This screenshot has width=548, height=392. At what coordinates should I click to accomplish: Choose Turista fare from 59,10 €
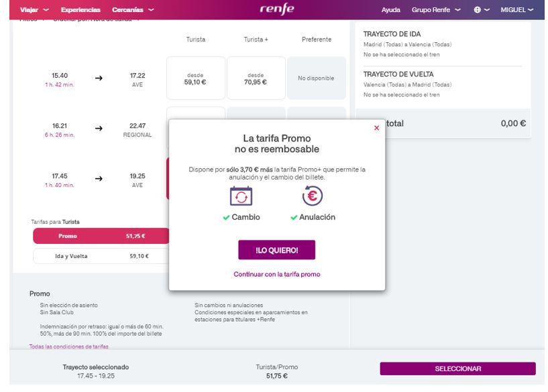tap(195, 78)
